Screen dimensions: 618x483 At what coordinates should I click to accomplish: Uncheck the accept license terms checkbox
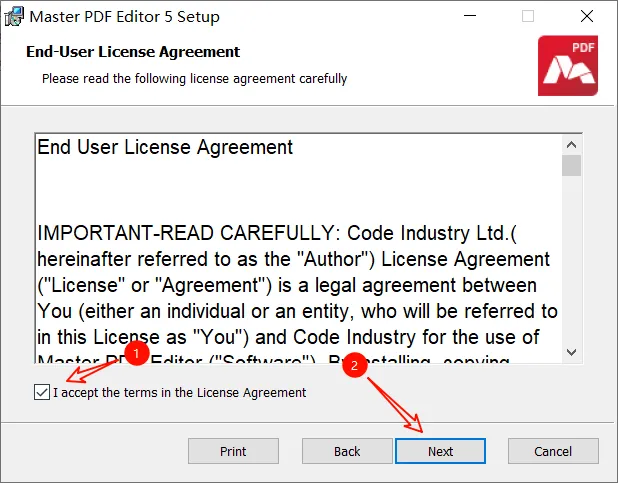coord(42,392)
